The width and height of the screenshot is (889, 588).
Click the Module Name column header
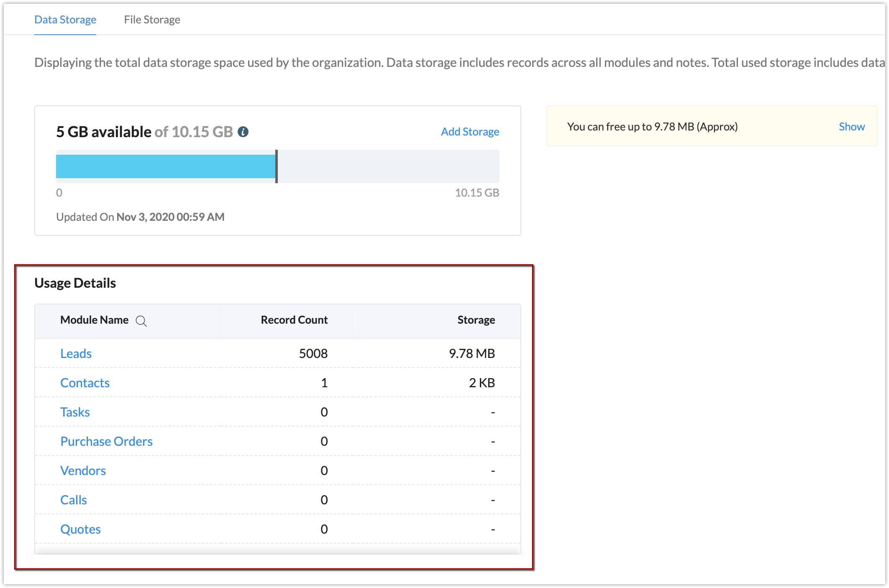tap(95, 320)
